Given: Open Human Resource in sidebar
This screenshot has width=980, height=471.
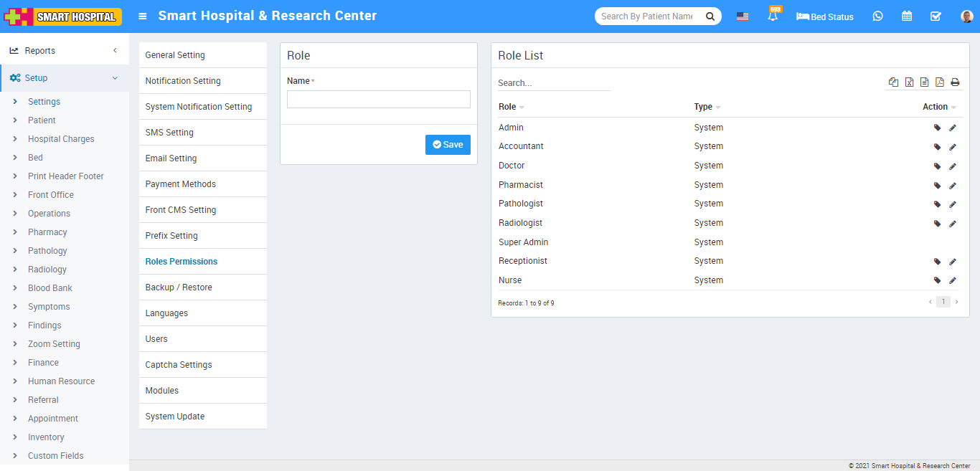Looking at the screenshot, I should (x=61, y=381).
